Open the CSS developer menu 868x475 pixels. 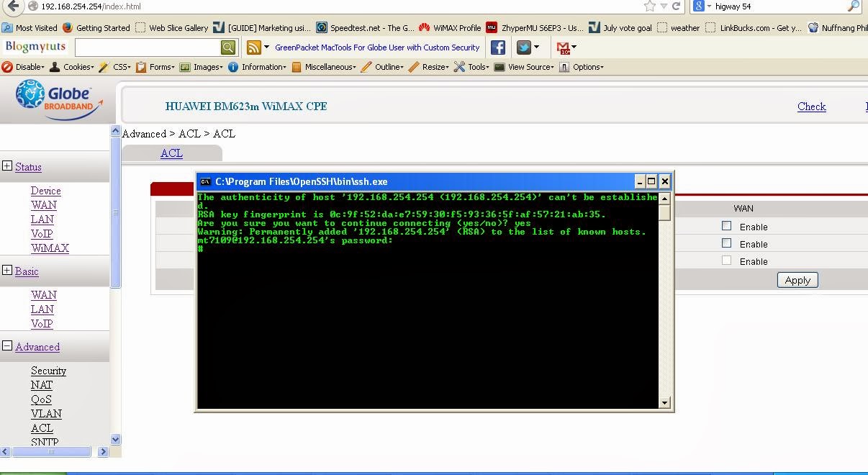point(115,67)
